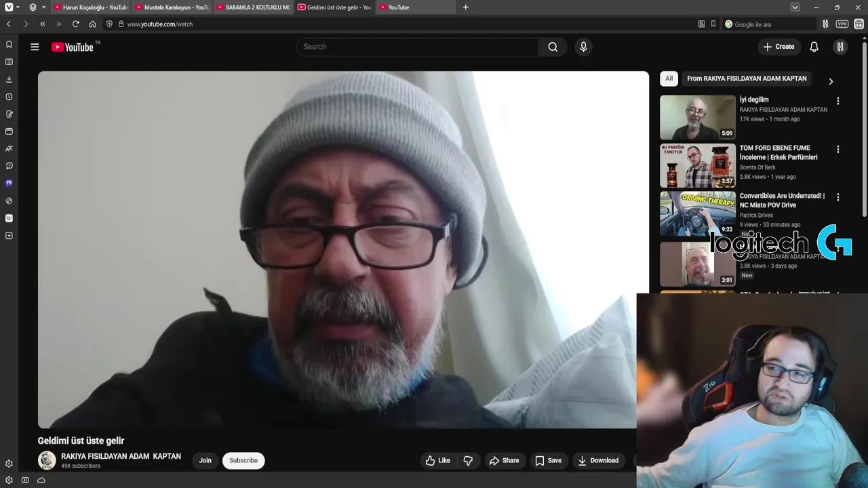This screenshot has width=868, height=488.
Task: Open the YouTube account avatar menu
Action: click(x=840, y=47)
